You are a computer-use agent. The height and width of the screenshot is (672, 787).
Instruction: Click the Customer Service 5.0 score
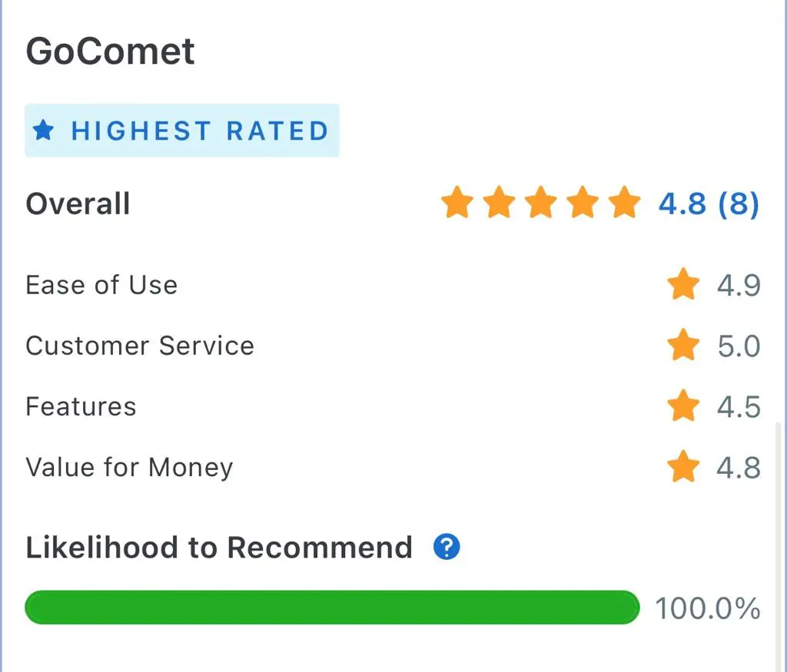(739, 346)
